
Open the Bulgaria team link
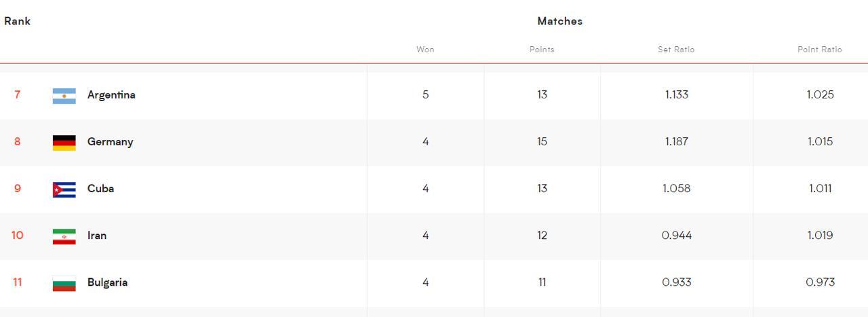point(107,282)
